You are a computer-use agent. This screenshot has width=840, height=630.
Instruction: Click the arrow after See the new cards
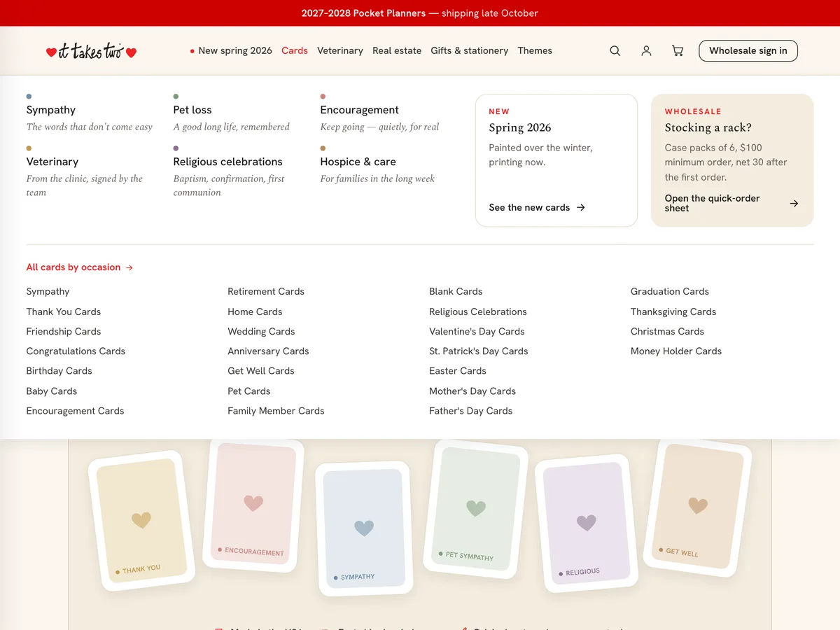click(x=580, y=207)
